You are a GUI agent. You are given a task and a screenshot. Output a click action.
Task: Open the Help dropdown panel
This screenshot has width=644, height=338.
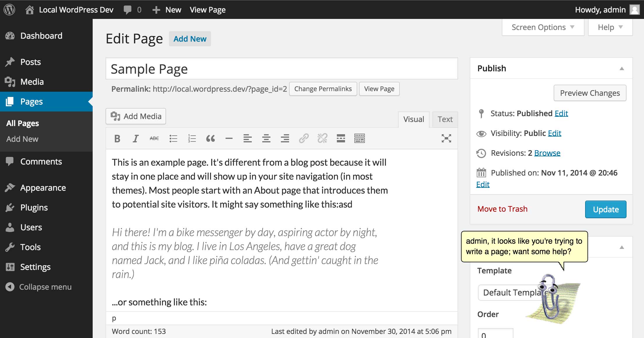(610, 27)
